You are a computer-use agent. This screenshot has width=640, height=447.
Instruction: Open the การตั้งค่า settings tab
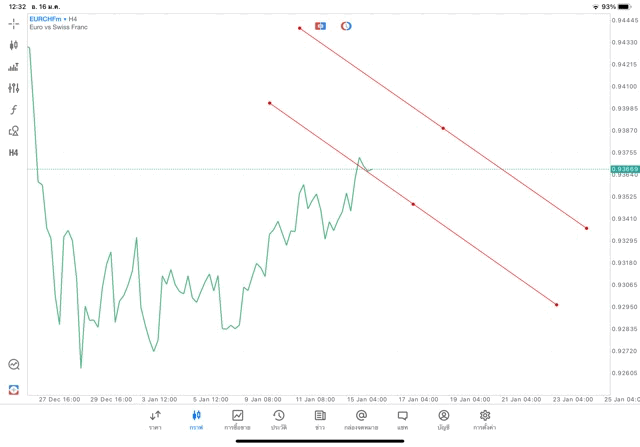coord(485,420)
